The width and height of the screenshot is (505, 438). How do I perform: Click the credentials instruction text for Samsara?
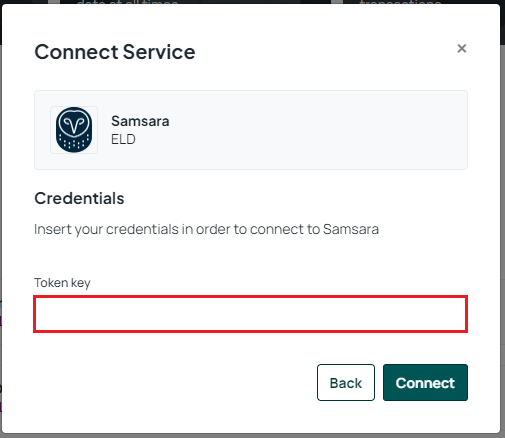pos(206,229)
